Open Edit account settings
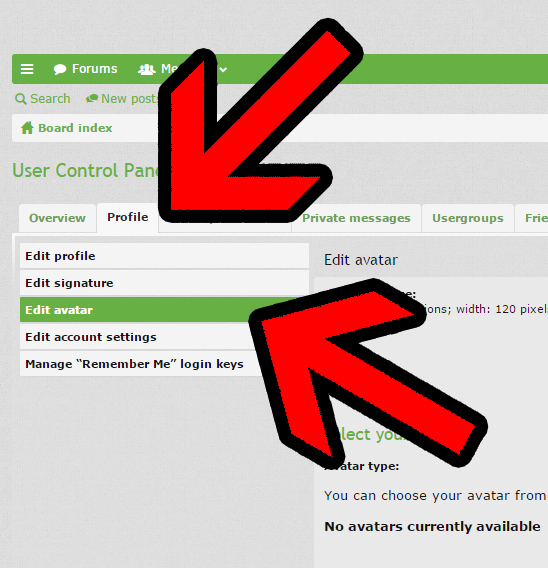This screenshot has height=568, width=548. pos(141,337)
